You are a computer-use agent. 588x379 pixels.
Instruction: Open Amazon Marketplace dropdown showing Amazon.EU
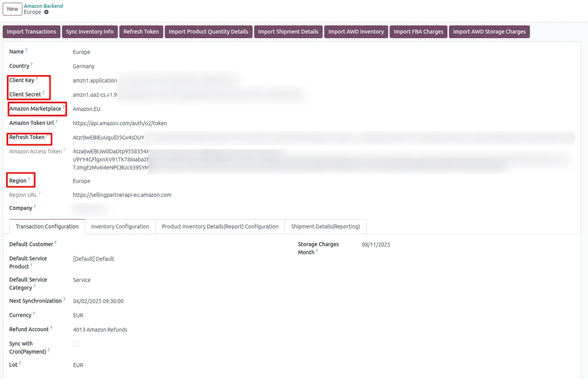(87, 109)
